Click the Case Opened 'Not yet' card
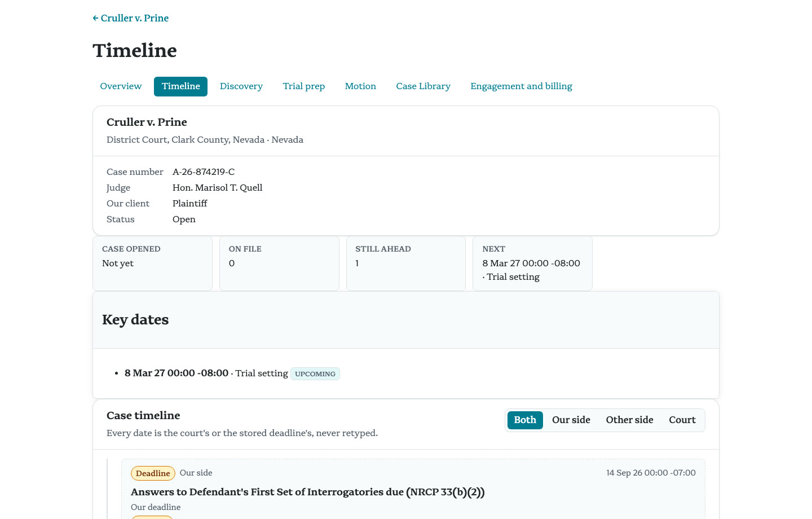The height and width of the screenshot is (519, 812). coord(152,263)
